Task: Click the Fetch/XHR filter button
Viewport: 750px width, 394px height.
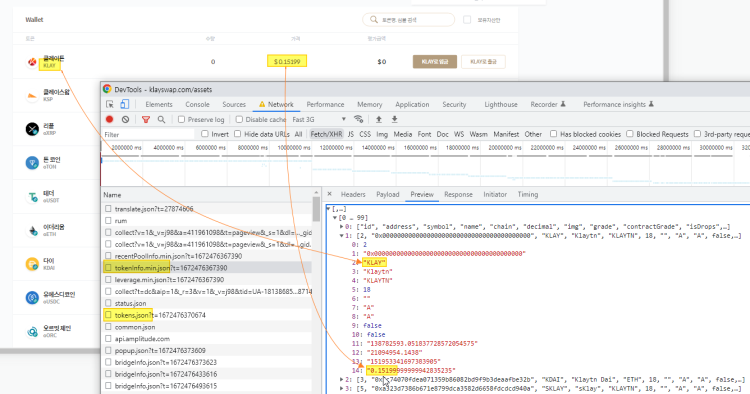Action: click(x=326, y=134)
